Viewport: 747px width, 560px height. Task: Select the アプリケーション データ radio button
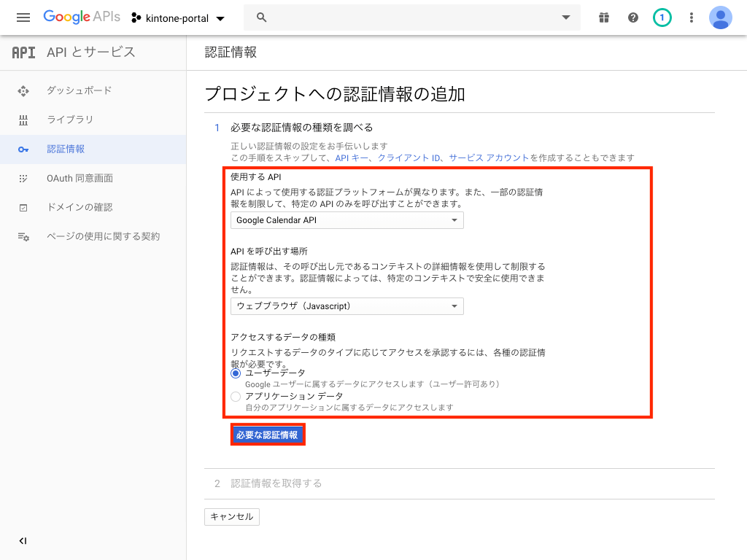pos(236,397)
